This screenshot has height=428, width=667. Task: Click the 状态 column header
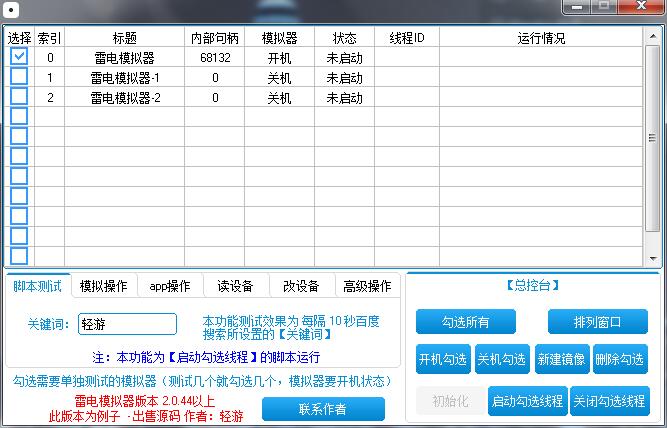(x=345, y=38)
